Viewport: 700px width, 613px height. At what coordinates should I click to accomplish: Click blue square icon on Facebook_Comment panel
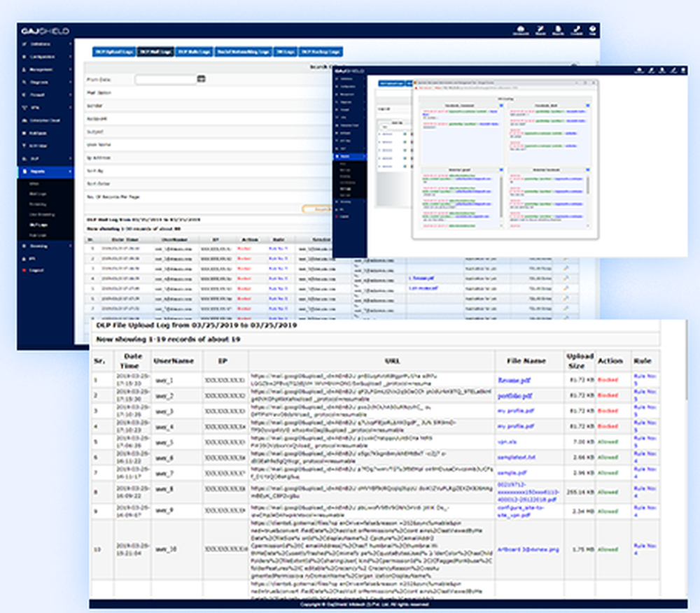(x=501, y=106)
